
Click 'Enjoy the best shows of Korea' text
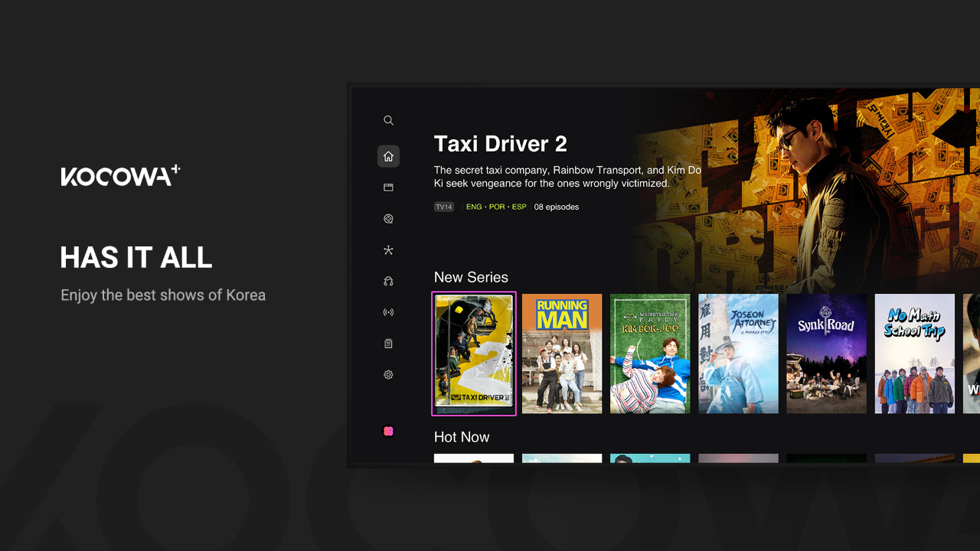point(163,295)
